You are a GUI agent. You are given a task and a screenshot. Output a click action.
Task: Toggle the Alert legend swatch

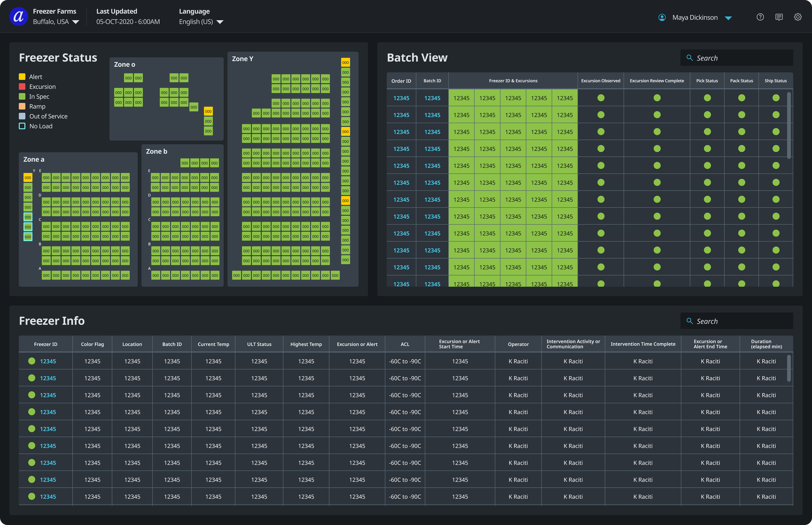click(22, 77)
